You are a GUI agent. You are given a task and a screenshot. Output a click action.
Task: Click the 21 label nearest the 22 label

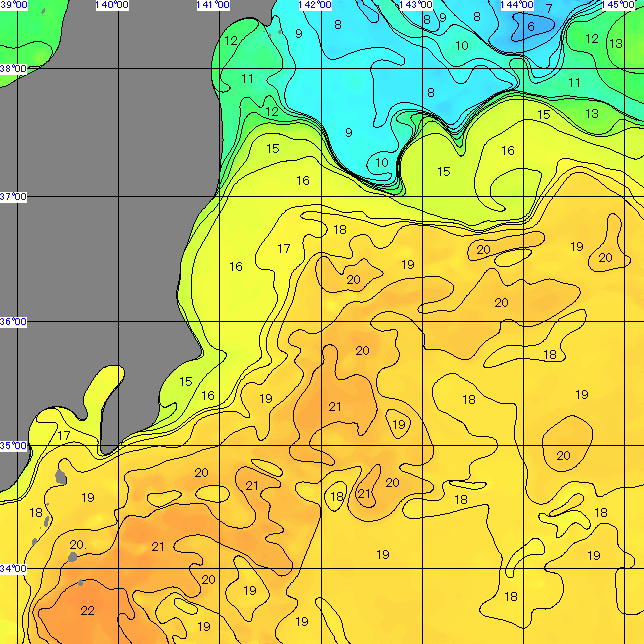(157, 546)
